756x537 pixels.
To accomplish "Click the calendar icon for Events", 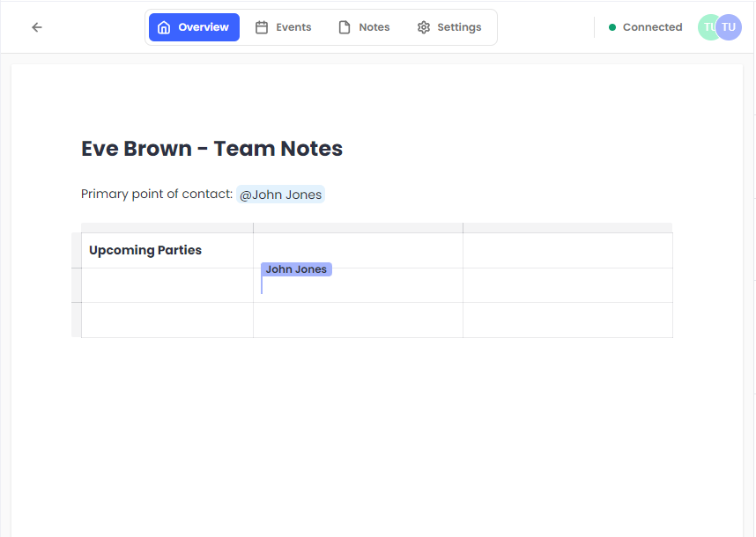I will [262, 27].
